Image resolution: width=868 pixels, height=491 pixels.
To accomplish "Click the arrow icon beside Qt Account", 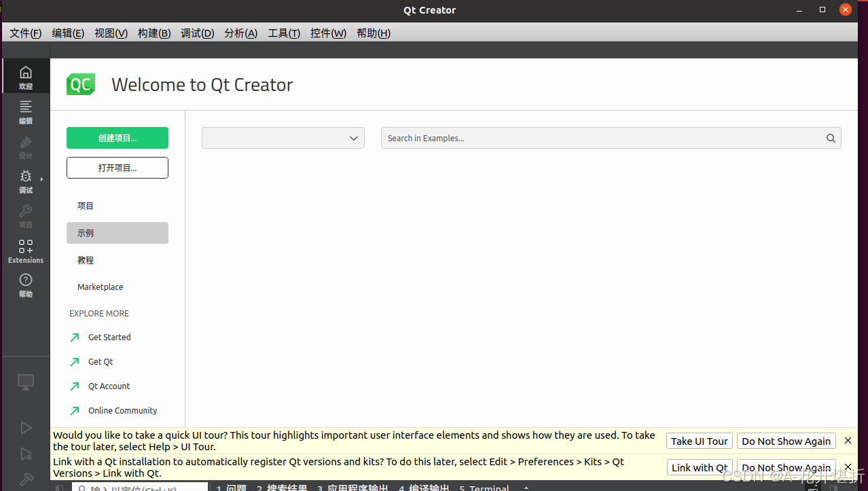I will pos(75,386).
